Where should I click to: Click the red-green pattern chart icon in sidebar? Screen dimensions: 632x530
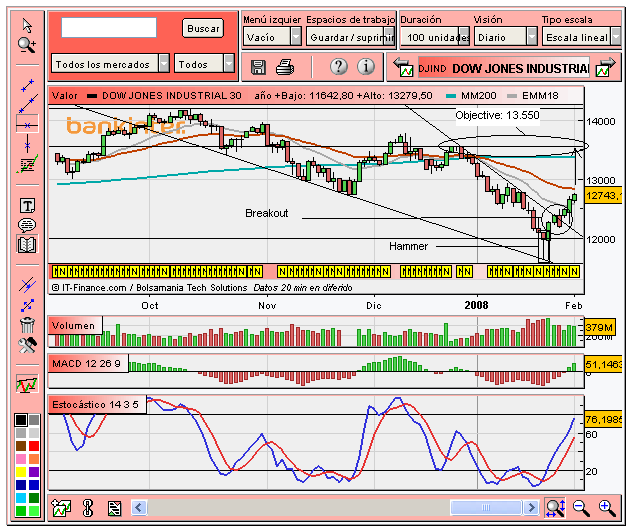pyautogui.click(x=27, y=384)
